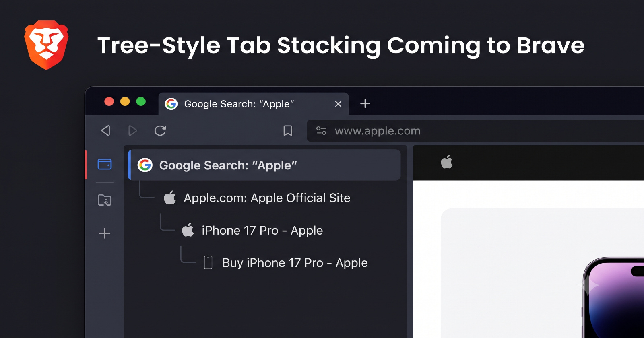
Task: Click the iPhone image on the webpage
Action: [613, 298]
